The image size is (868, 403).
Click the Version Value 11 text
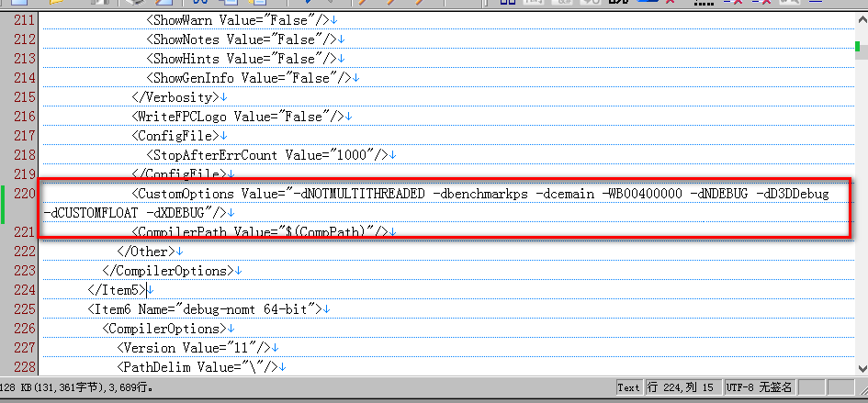click(x=194, y=347)
